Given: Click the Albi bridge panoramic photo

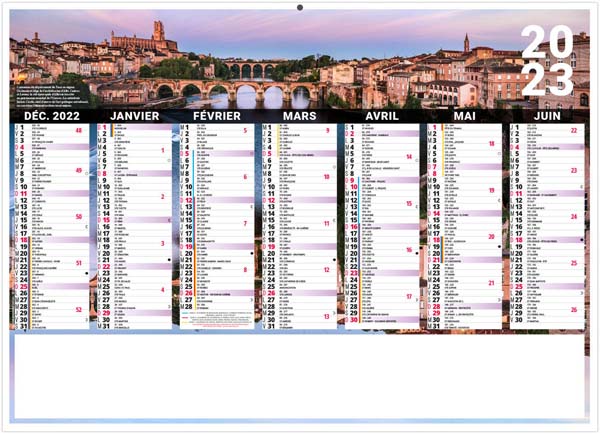Looking at the screenshot, I should tap(299, 59).
